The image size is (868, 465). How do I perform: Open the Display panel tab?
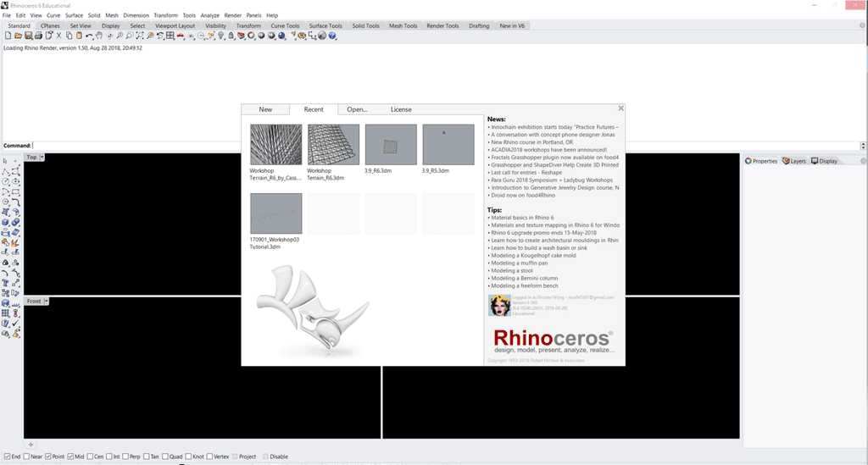(824, 161)
